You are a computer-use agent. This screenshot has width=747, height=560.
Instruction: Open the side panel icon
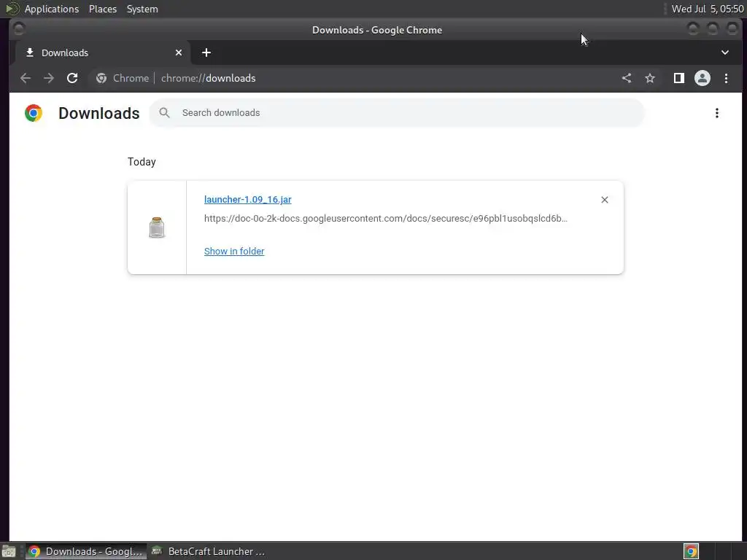[x=679, y=78]
